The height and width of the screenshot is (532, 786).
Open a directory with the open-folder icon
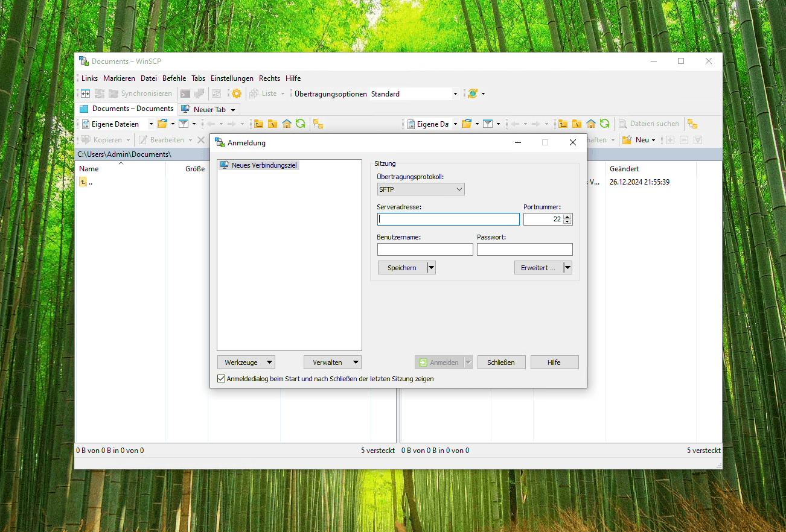pos(163,124)
